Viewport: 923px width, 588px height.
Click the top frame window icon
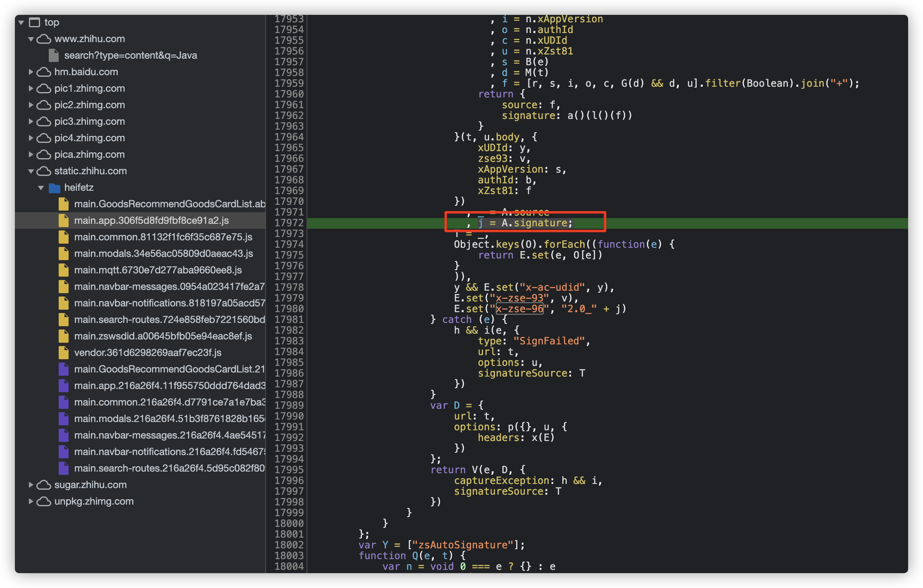click(x=34, y=22)
